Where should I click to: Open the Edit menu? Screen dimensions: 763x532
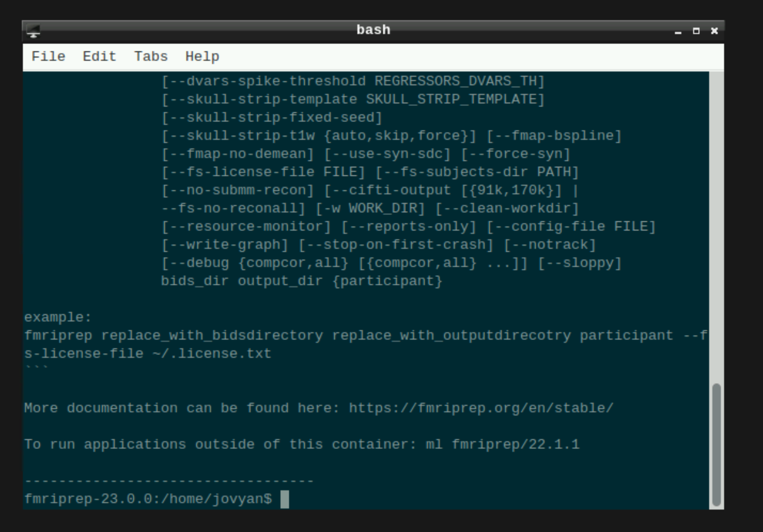click(x=99, y=56)
